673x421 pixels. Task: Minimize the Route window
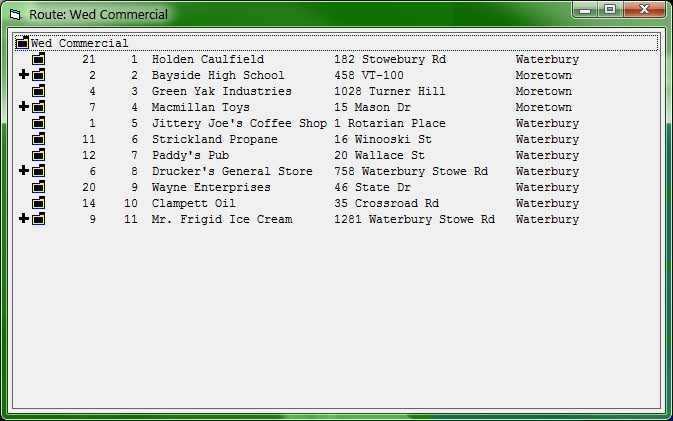585,9
